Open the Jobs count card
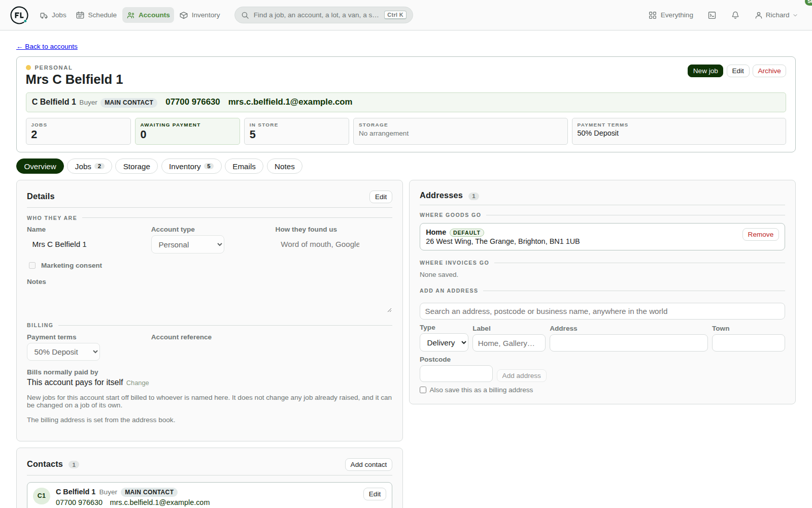 (x=78, y=131)
